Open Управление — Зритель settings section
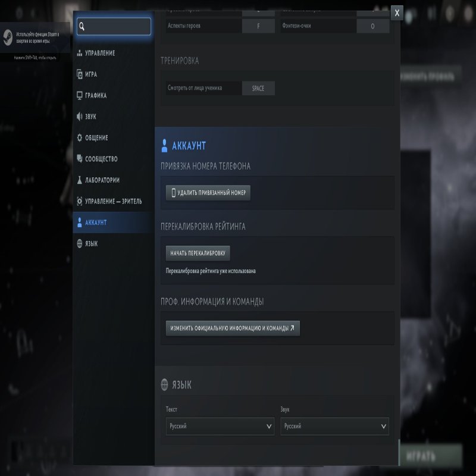Image resolution: width=476 pixels, height=476 pixels. coord(113,201)
